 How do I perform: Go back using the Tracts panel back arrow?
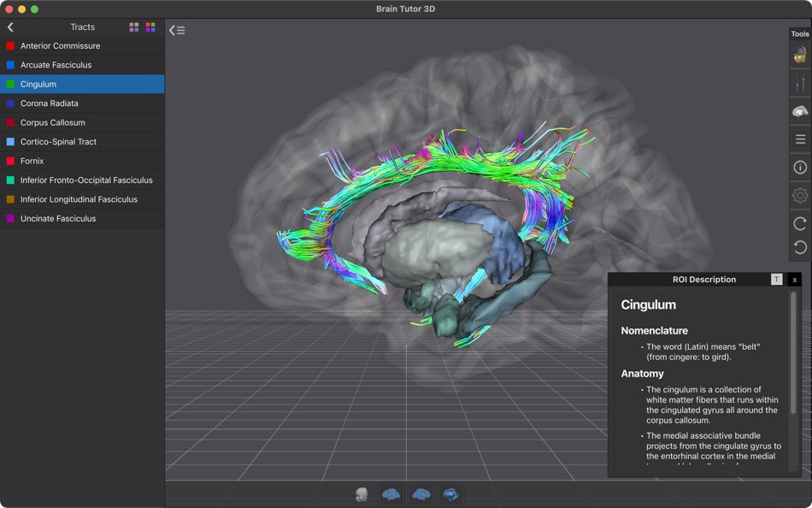10,27
